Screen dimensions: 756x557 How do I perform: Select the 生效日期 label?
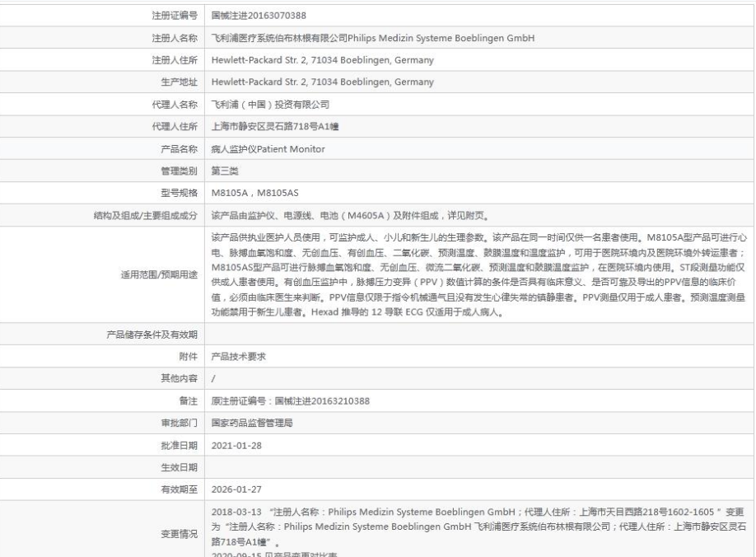[x=179, y=467]
